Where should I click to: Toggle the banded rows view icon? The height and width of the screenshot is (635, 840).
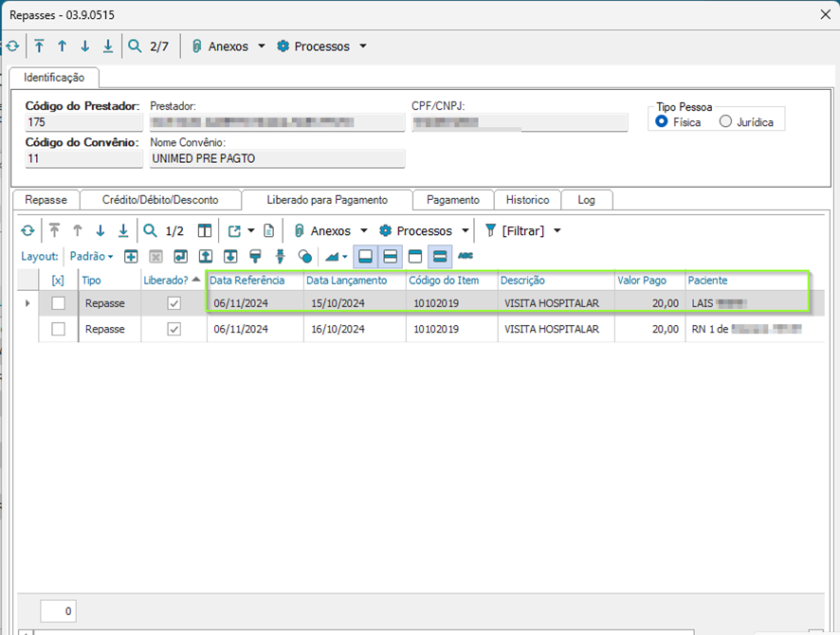click(440, 257)
